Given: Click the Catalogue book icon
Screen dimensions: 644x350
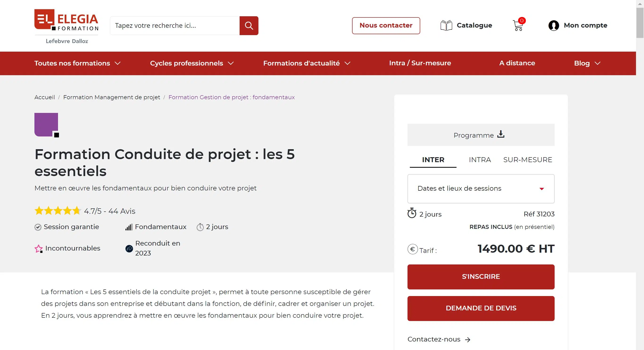Looking at the screenshot, I should pos(446,25).
